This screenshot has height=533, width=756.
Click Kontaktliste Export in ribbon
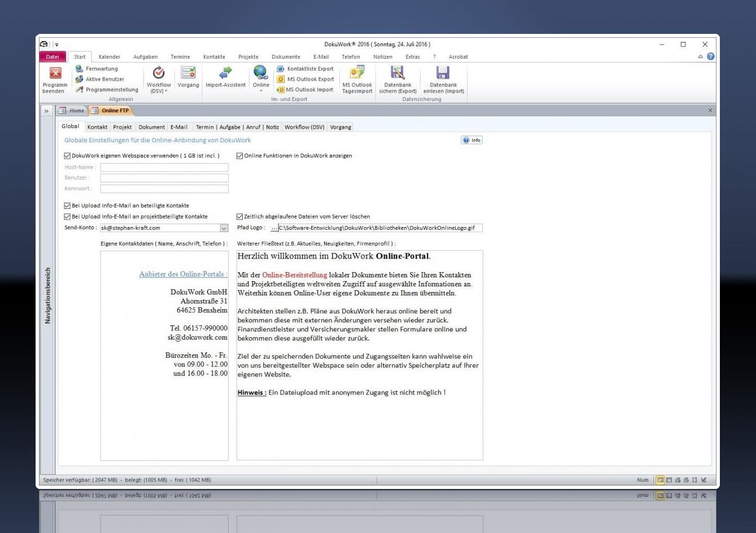pyautogui.click(x=305, y=69)
